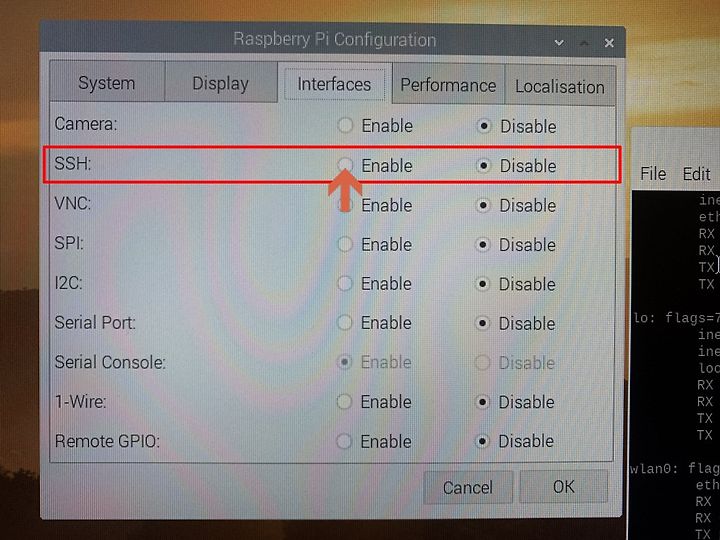Enable the 1-Wire interface
The image size is (720, 540).
(x=344, y=402)
